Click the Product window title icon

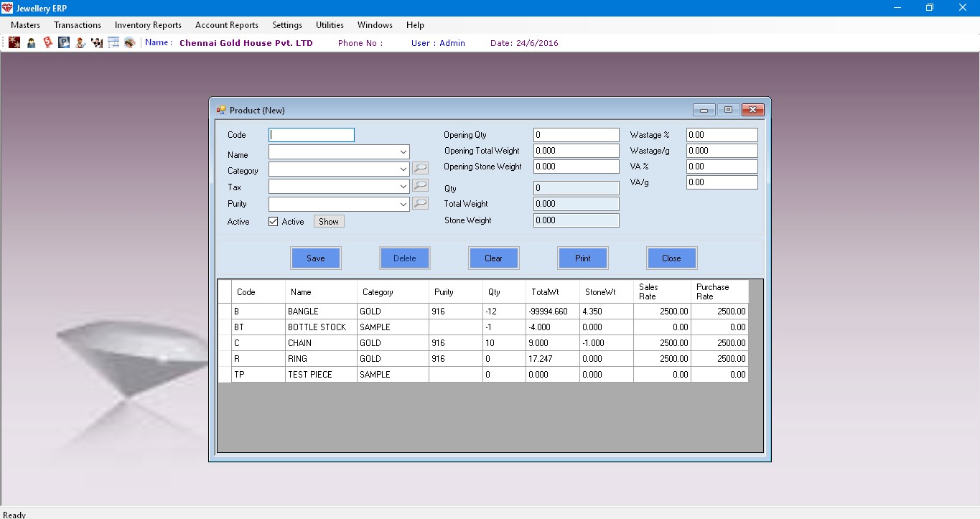[x=221, y=110]
